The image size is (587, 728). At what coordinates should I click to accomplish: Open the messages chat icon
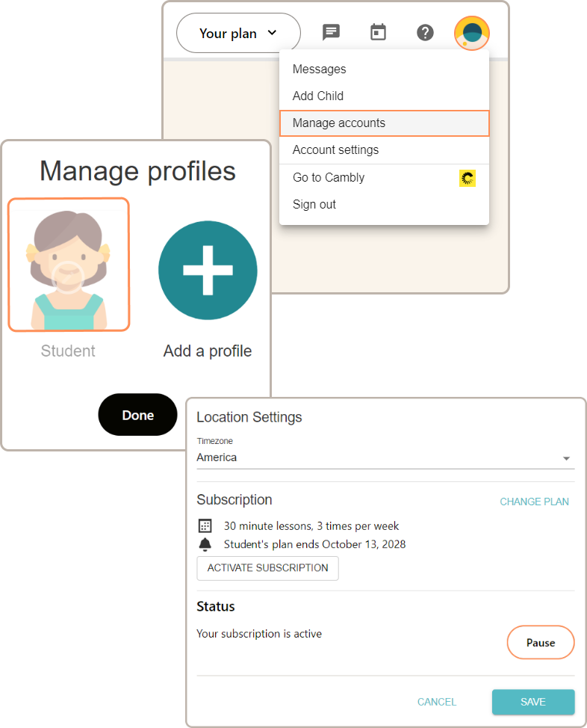pos(331,32)
